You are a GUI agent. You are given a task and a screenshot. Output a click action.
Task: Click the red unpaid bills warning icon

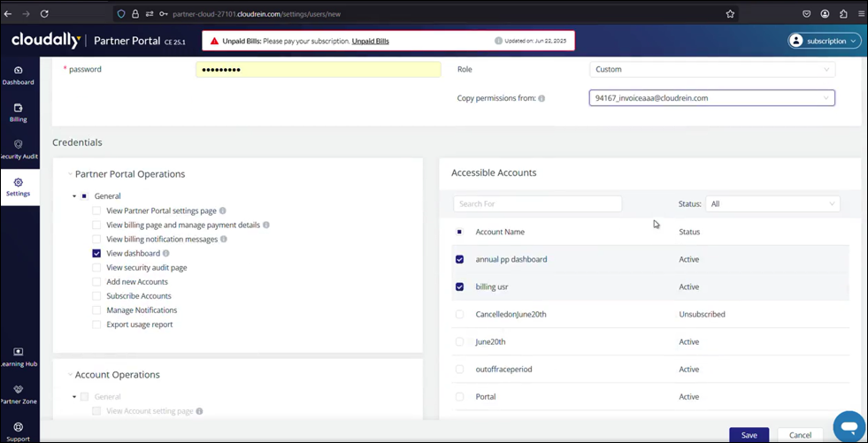(214, 41)
